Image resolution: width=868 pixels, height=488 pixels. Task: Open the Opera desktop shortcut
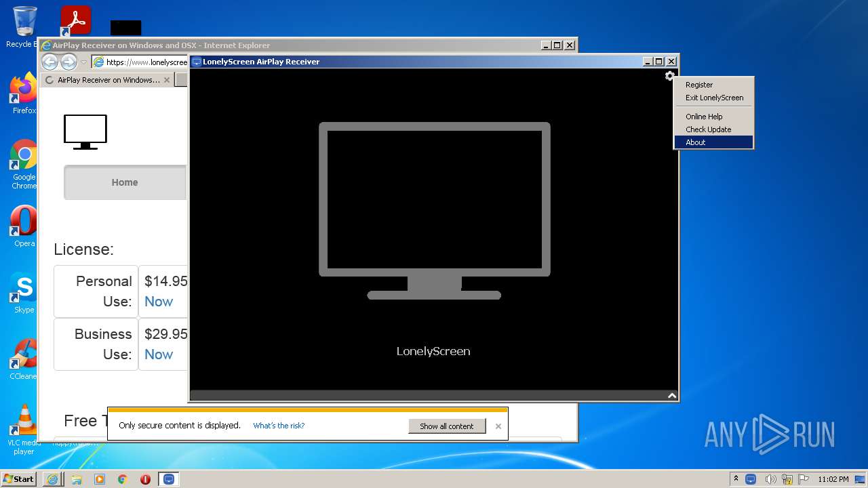24,226
